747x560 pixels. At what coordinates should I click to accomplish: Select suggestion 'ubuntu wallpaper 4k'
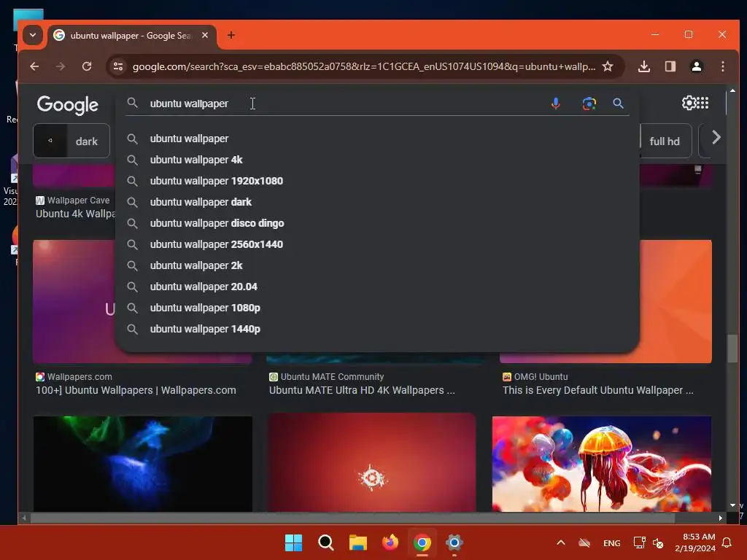[x=376, y=160]
